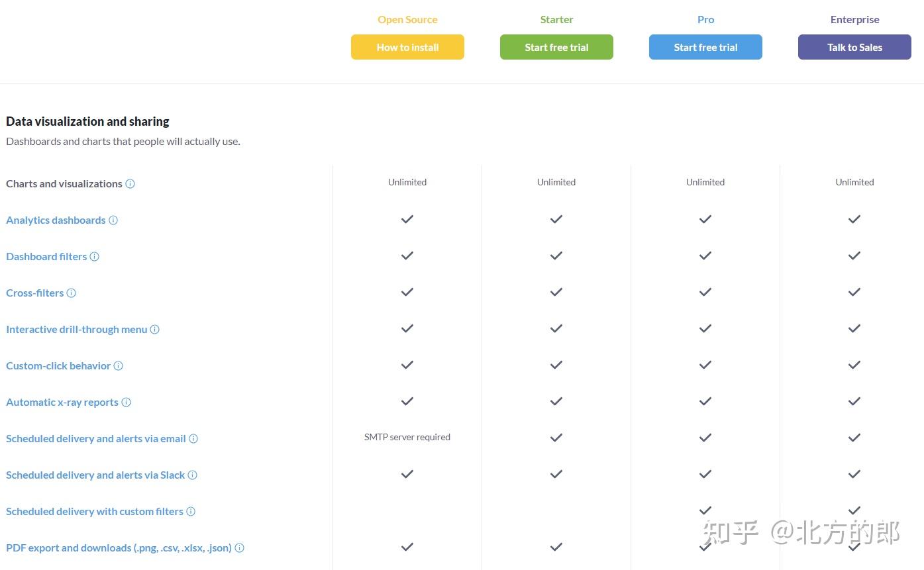Open the Custom-click behavior info tooltip
The width and height of the screenshot is (924, 570).
tap(119, 365)
